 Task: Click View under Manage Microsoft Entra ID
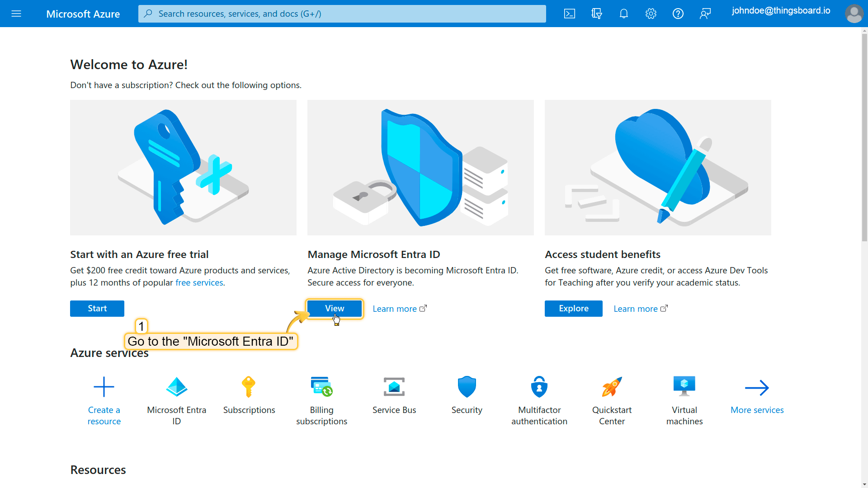(335, 309)
